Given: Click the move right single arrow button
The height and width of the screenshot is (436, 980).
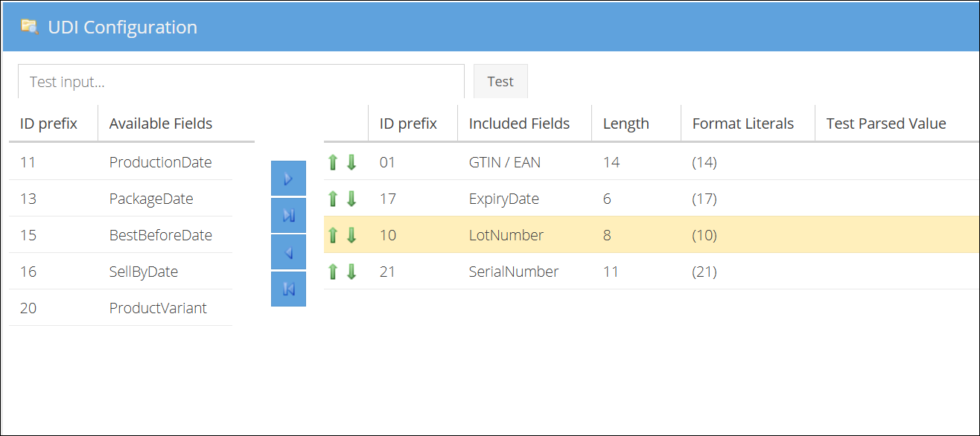Looking at the screenshot, I should pos(288,179).
